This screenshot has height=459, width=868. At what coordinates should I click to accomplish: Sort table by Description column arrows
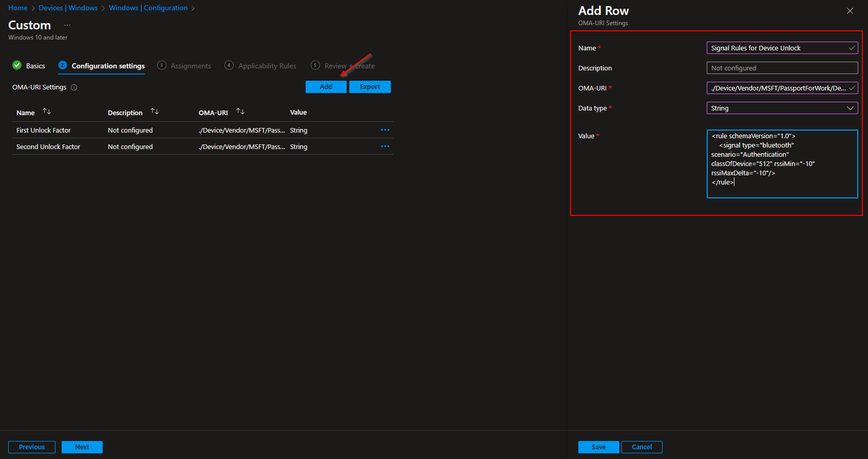[155, 112]
